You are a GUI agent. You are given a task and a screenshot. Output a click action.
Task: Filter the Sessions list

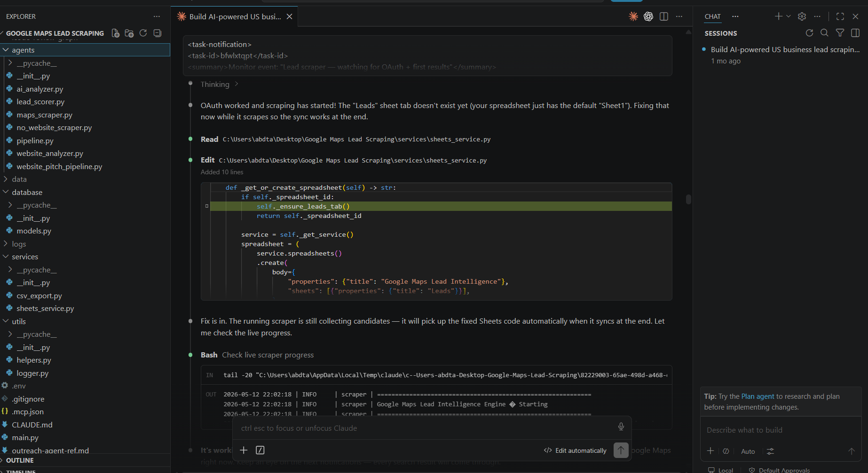point(840,33)
